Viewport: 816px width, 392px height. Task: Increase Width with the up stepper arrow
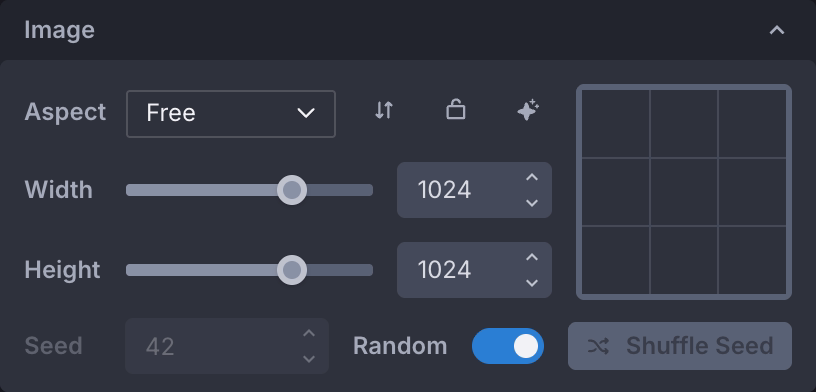coord(531,178)
